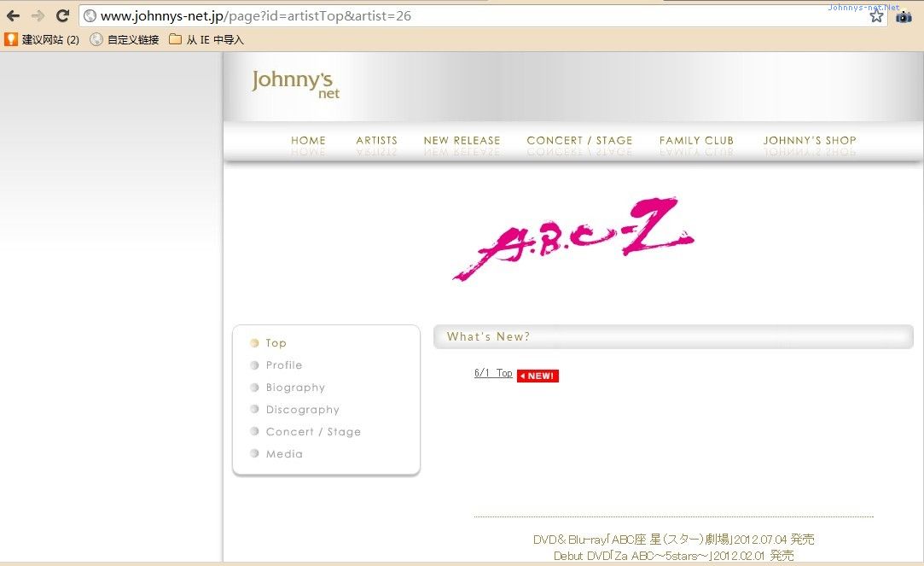
Task: Go to HOME in navigation bar
Action: [308, 140]
